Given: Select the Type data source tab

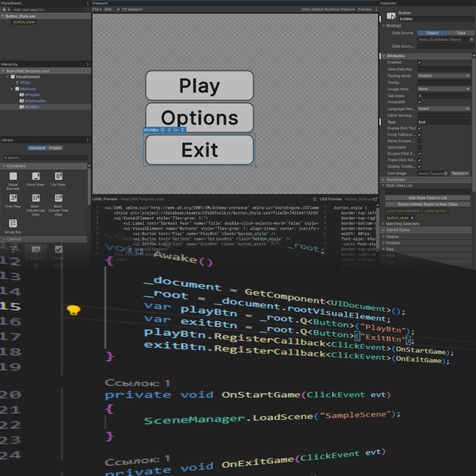Looking at the screenshot, I should point(461,33).
